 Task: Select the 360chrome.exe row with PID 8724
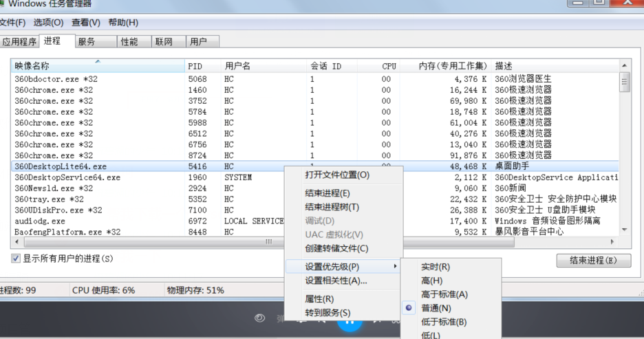[314, 155]
